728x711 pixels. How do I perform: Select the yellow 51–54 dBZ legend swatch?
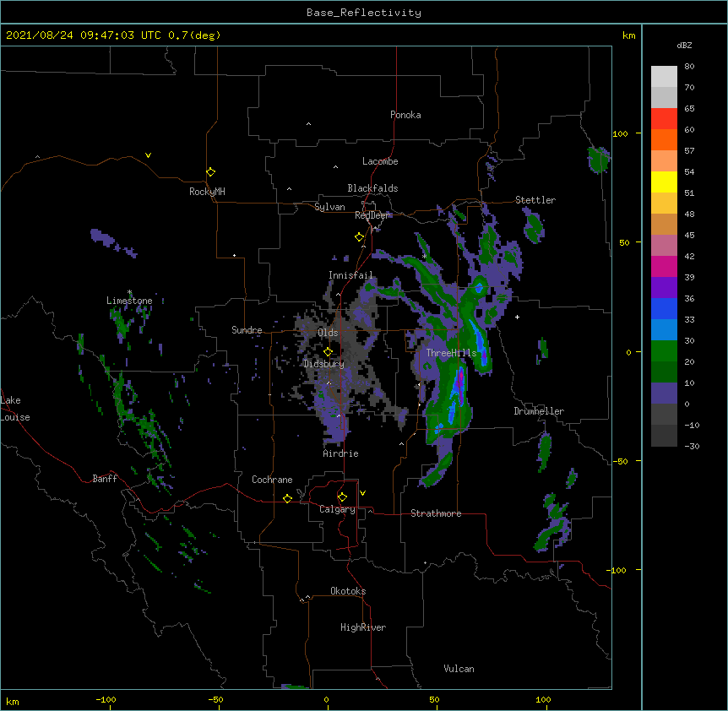click(x=664, y=182)
